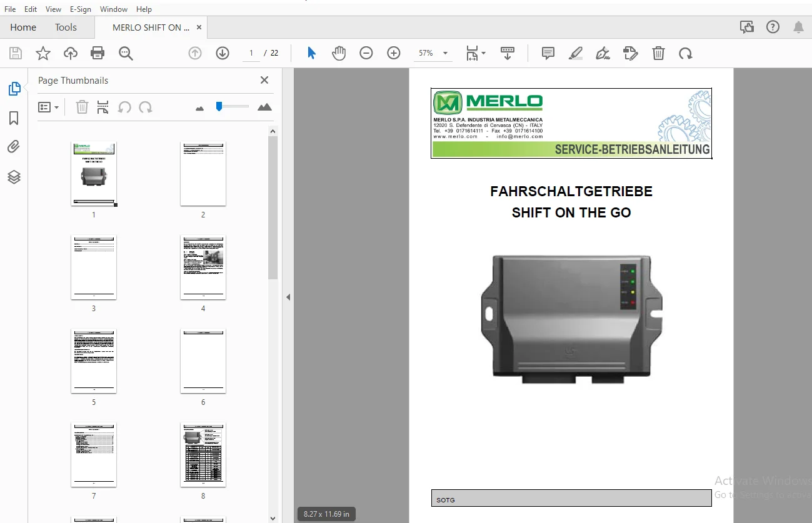812x523 pixels.
Task: Open the View menu
Action: [x=54, y=9]
